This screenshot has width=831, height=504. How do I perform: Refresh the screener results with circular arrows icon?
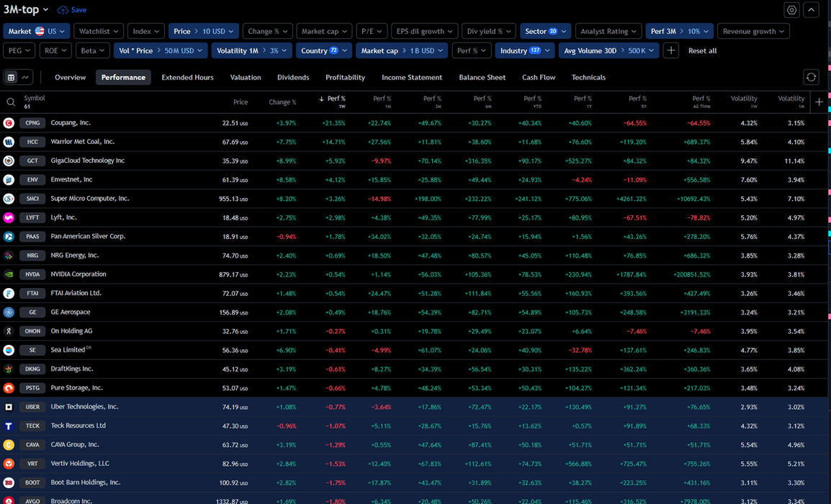(x=811, y=76)
